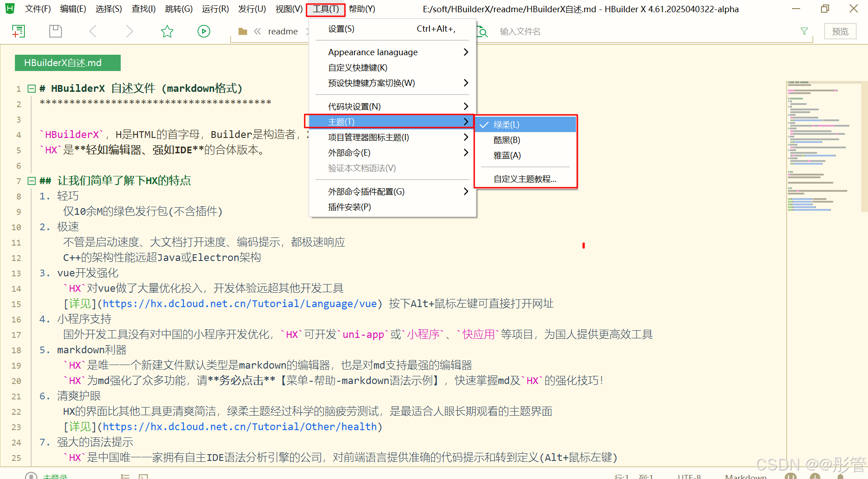Open the 运行(R) menu

pyautogui.click(x=215, y=9)
